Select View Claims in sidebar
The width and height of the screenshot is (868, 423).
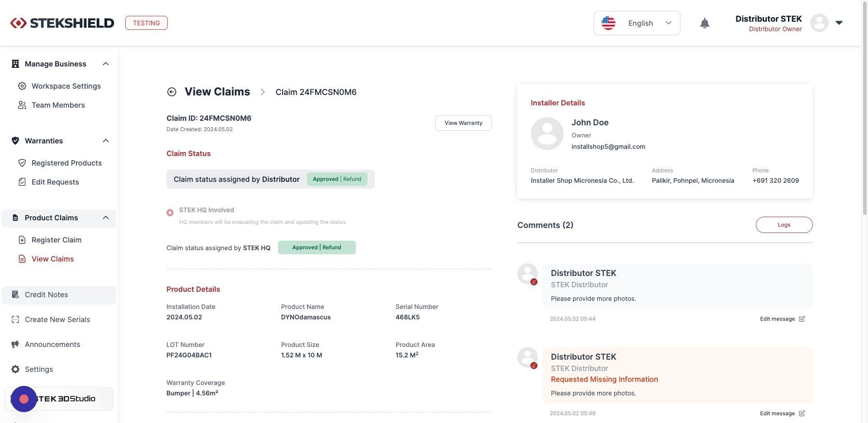point(52,259)
